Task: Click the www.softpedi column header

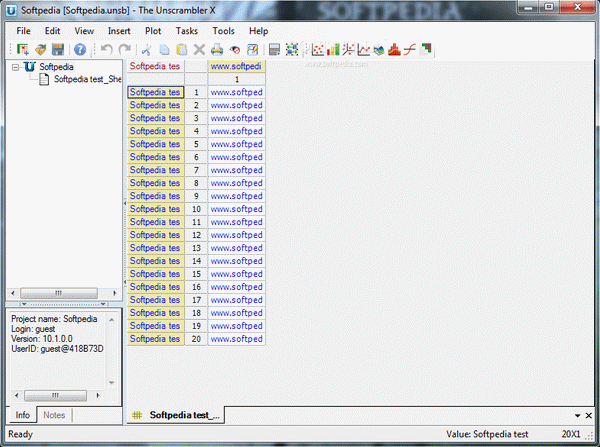Action: coord(236,66)
